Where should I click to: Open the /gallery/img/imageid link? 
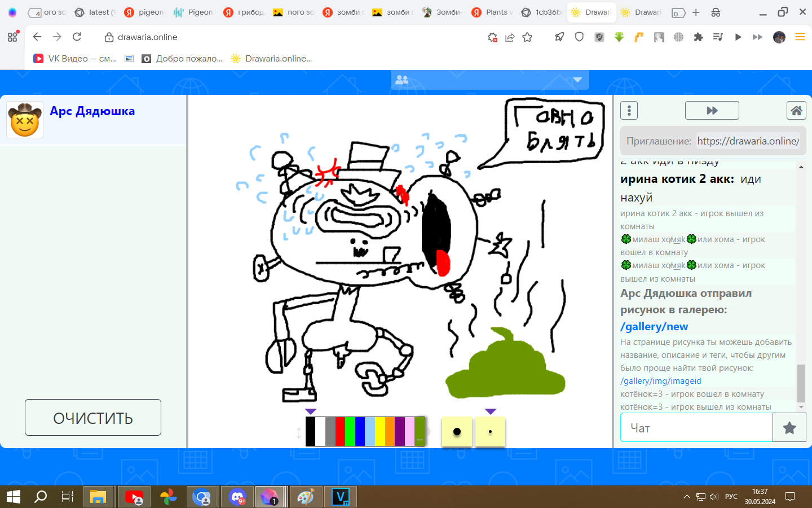coord(661,381)
